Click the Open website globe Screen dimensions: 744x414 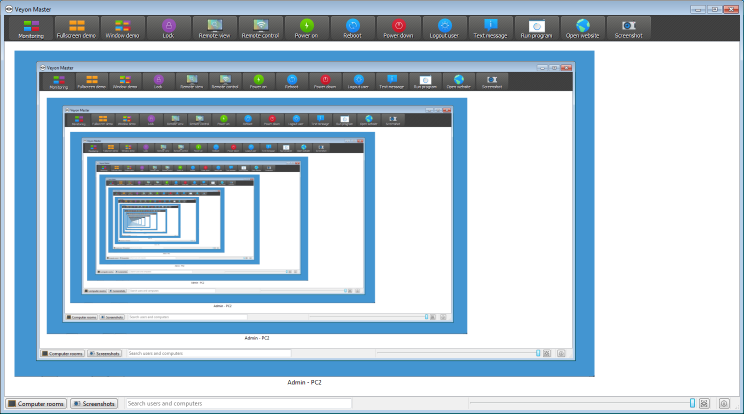(x=583, y=28)
